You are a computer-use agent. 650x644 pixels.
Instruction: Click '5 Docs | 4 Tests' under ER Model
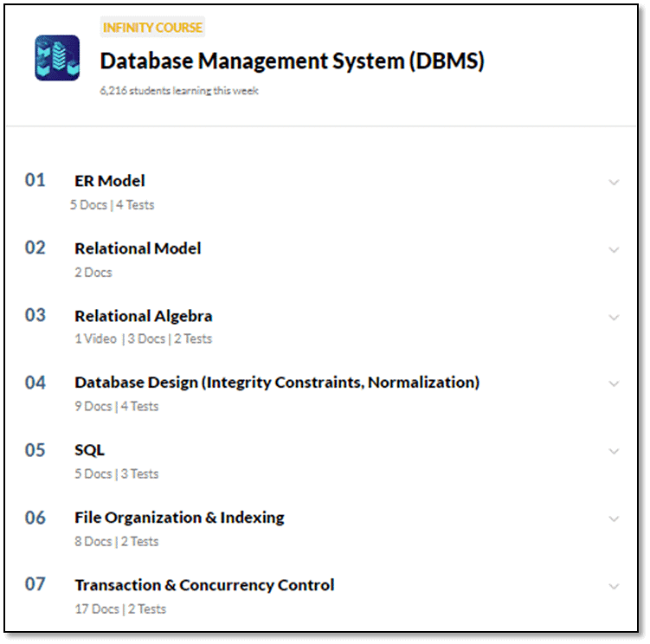112,205
